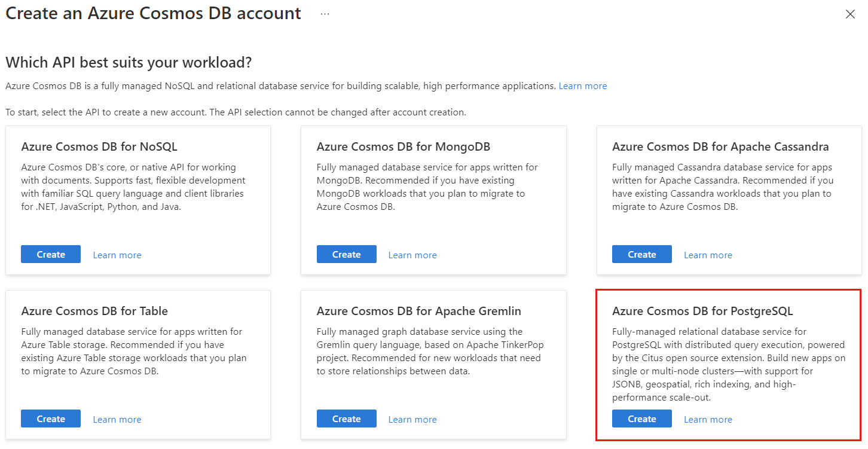Create an Azure Cosmos DB for Table account
The width and height of the screenshot is (868, 449).
[x=51, y=419]
